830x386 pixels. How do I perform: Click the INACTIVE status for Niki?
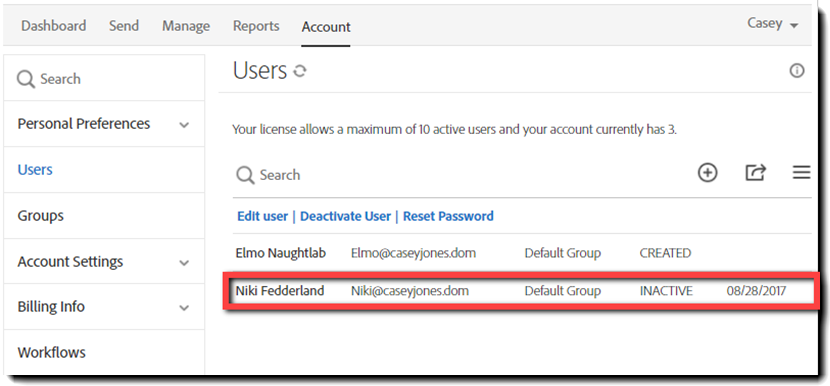[x=666, y=291]
